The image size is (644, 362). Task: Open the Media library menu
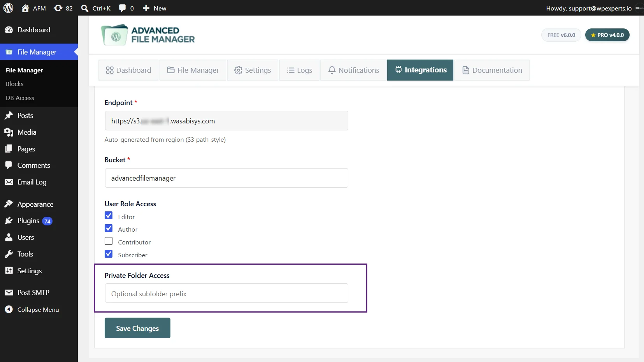[39, 132]
